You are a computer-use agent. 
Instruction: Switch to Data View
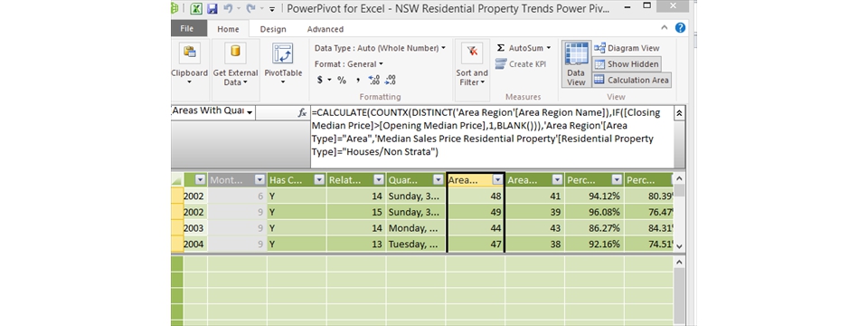point(576,63)
